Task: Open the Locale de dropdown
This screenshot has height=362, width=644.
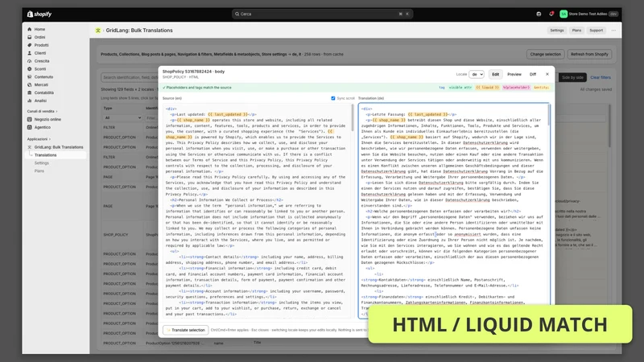Action: (x=477, y=74)
